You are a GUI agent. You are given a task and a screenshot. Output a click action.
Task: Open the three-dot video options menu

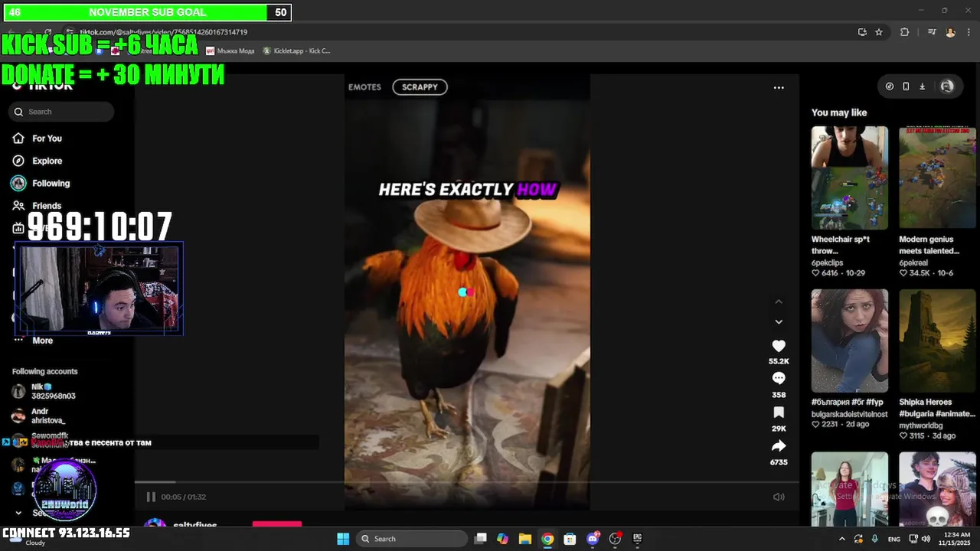(x=779, y=87)
